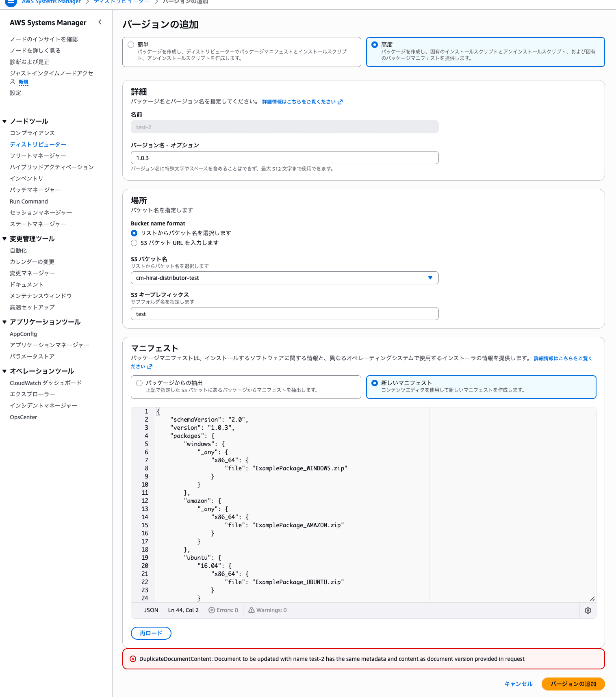
Task: Open インシデントマネージャー in sidebar
Action: pyautogui.click(x=43, y=406)
